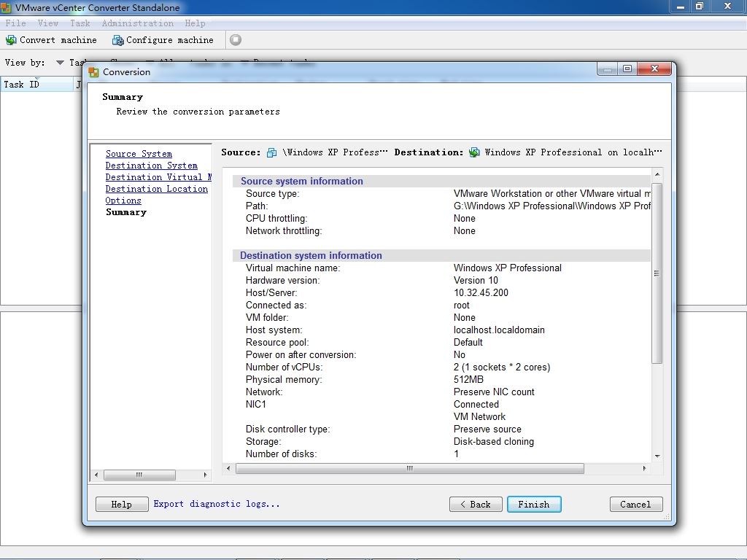Click the Task ID column header
The image size is (747, 560).
point(37,85)
